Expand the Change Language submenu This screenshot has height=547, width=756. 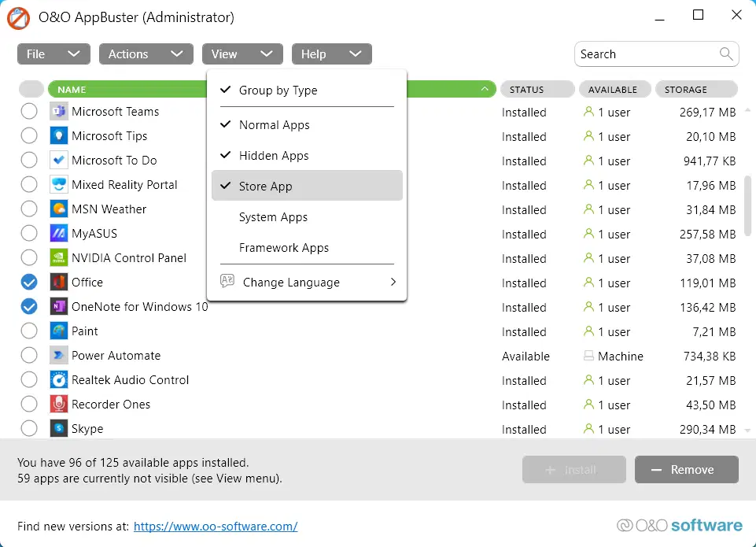(307, 283)
